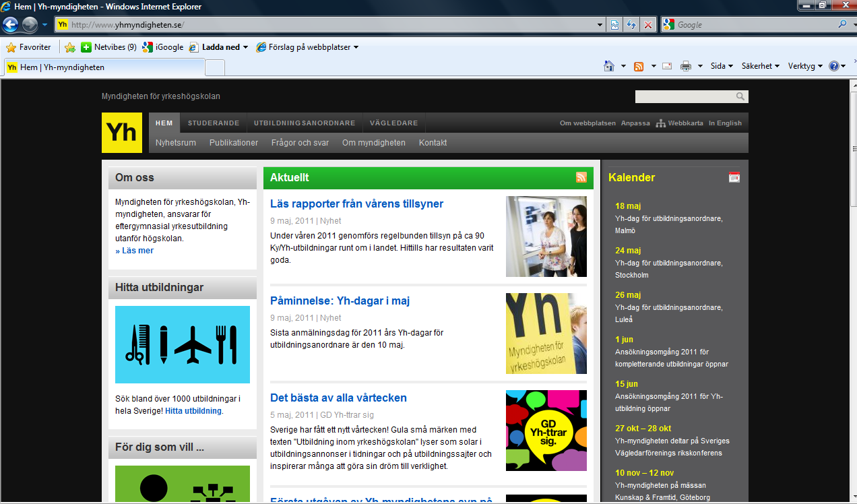857x504 pixels.
Task: Click the Aktuellt RSS feed icon
Action: [x=581, y=178]
